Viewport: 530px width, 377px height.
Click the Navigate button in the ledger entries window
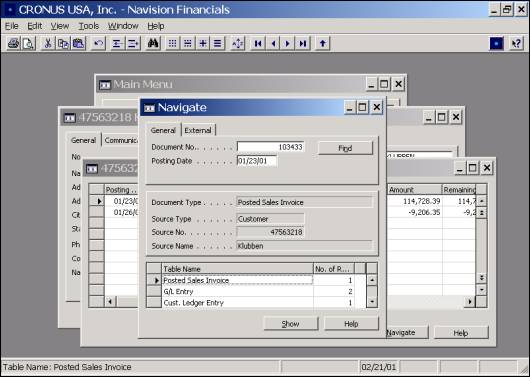(x=407, y=333)
